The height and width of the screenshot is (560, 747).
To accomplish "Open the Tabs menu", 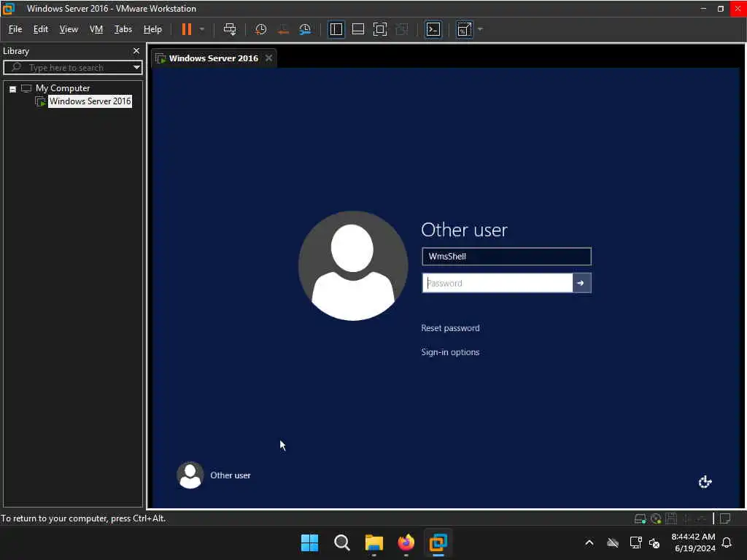I will point(123,29).
